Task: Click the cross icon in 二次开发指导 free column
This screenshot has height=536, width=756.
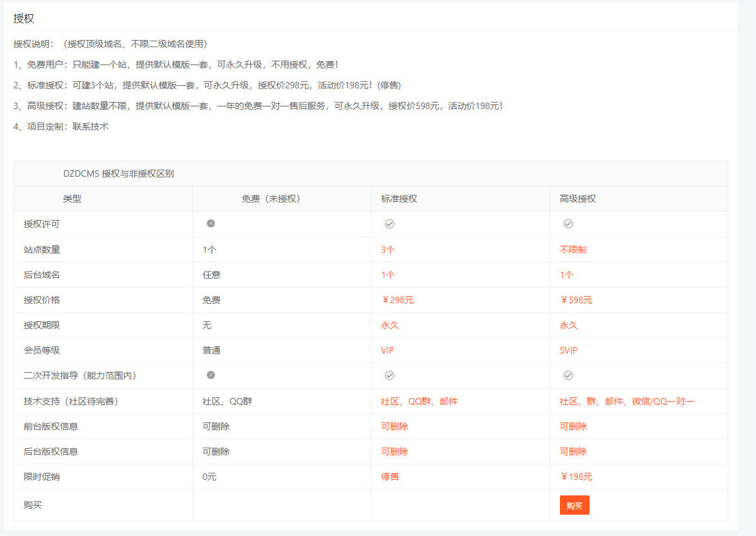Action: [x=211, y=375]
